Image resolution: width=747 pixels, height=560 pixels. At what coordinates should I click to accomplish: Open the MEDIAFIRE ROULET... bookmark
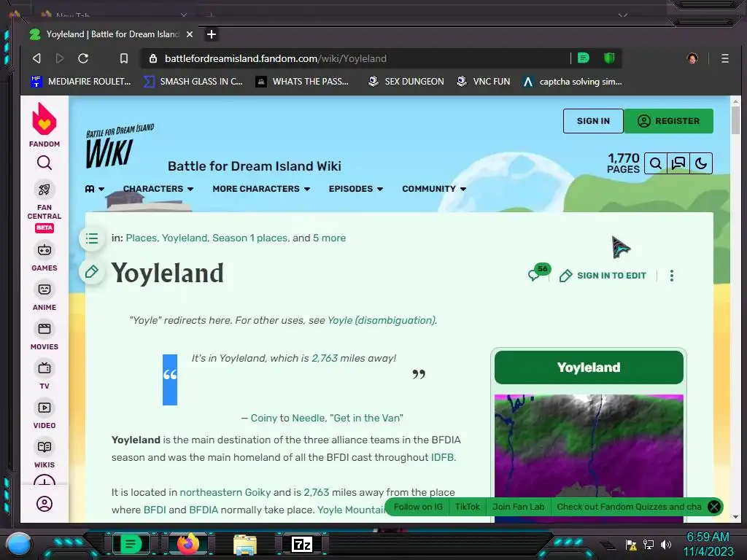pos(81,82)
